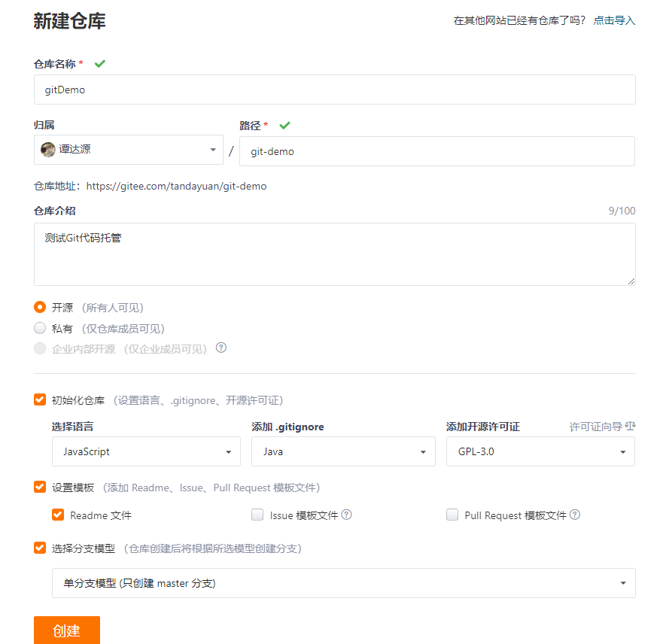Image resolution: width=669 pixels, height=644 pixels.
Task: Click the 路径 git-demo input field
Action: pos(437,151)
